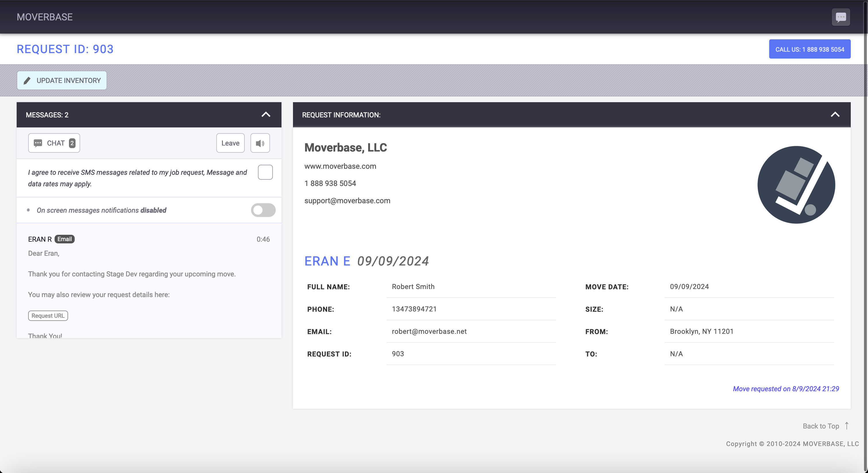Click the copyright Moverbase footer text

pos(792,444)
